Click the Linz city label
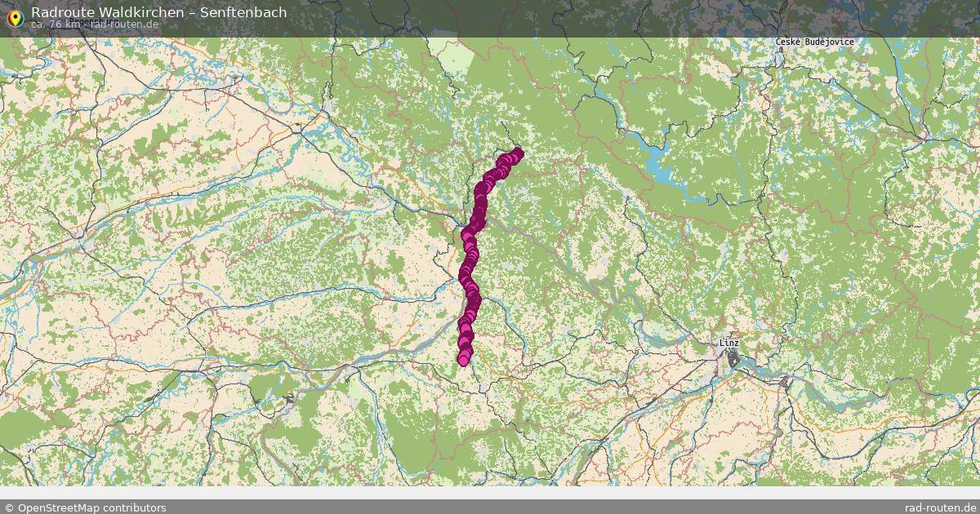980x514 pixels. point(729,343)
